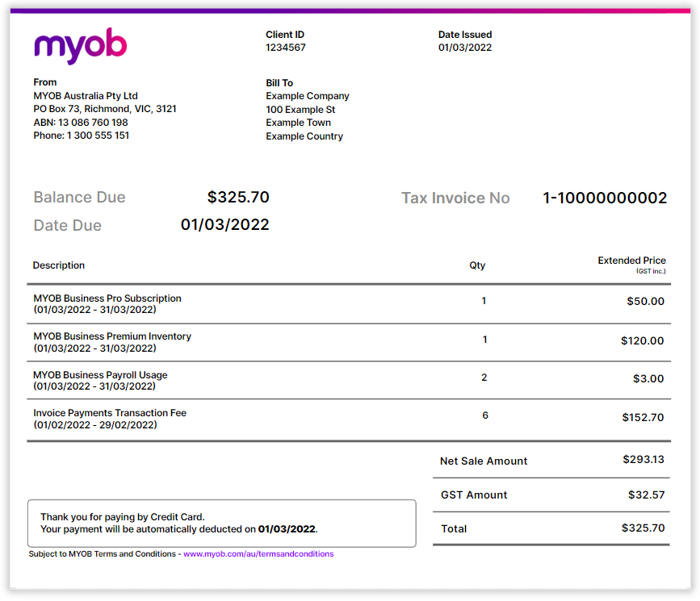The width and height of the screenshot is (700, 601).
Task: Open the myob.com terms and conditions link
Action: pyautogui.click(x=258, y=554)
